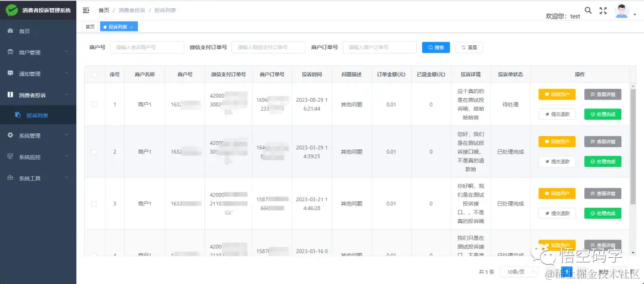Toggle fullscreen mode icon in header
The image size is (644, 284).
click(603, 11)
